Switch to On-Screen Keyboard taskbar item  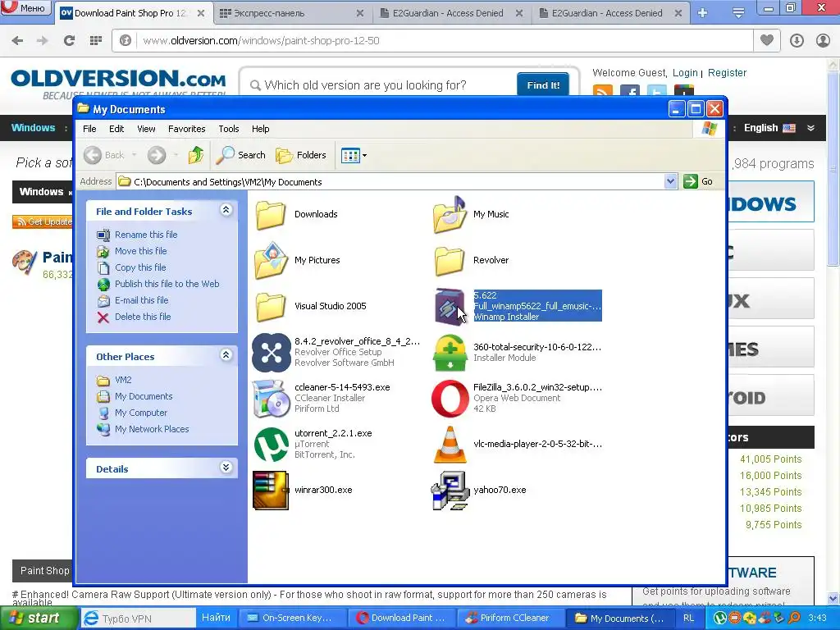point(291,619)
